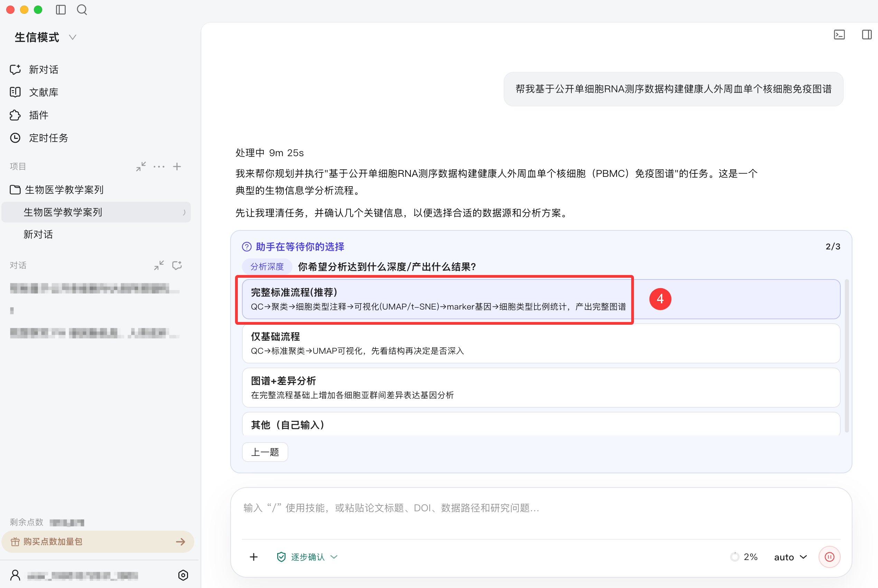This screenshot has height=588, width=878.
Task: Open the search magnifier icon
Action: tap(82, 10)
